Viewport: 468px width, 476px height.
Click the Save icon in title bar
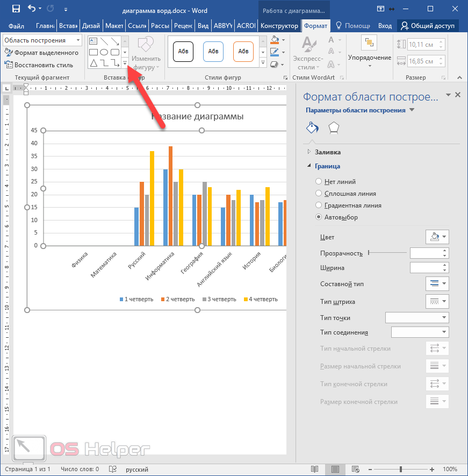pyautogui.click(x=16, y=9)
